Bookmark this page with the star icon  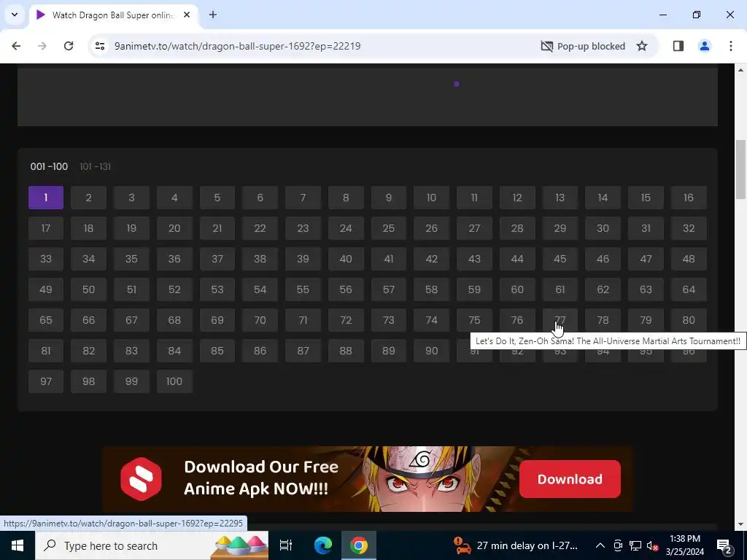coord(642,46)
